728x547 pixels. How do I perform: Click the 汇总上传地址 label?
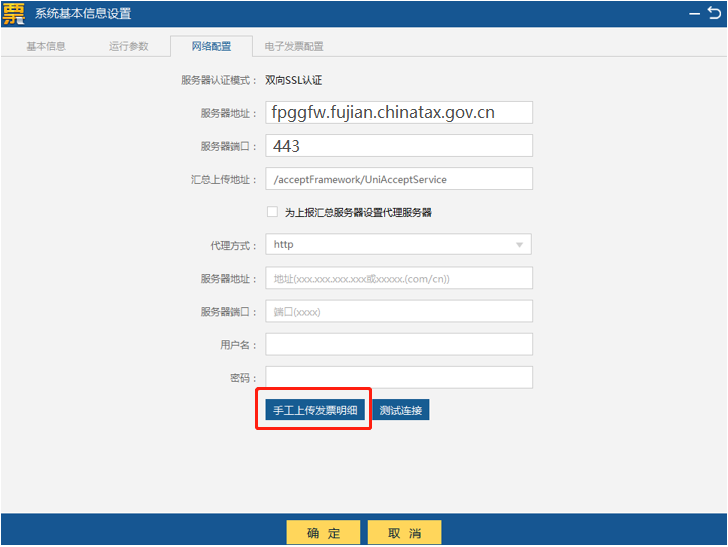(x=224, y=180)
